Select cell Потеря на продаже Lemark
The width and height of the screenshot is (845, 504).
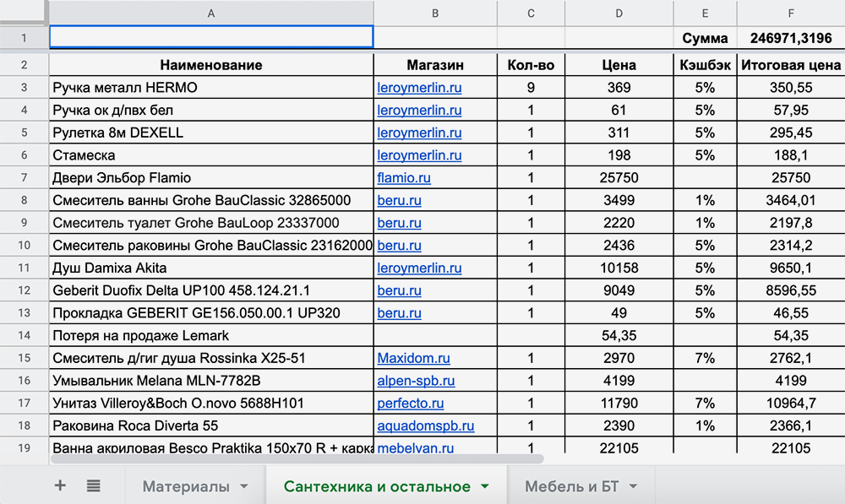(x=211, y=335)
